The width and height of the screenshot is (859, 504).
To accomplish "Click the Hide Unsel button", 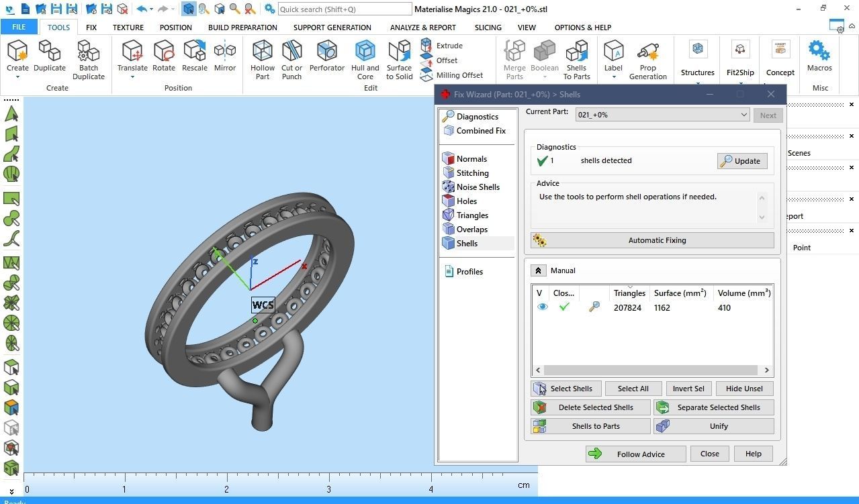I will tap(744, 389).
